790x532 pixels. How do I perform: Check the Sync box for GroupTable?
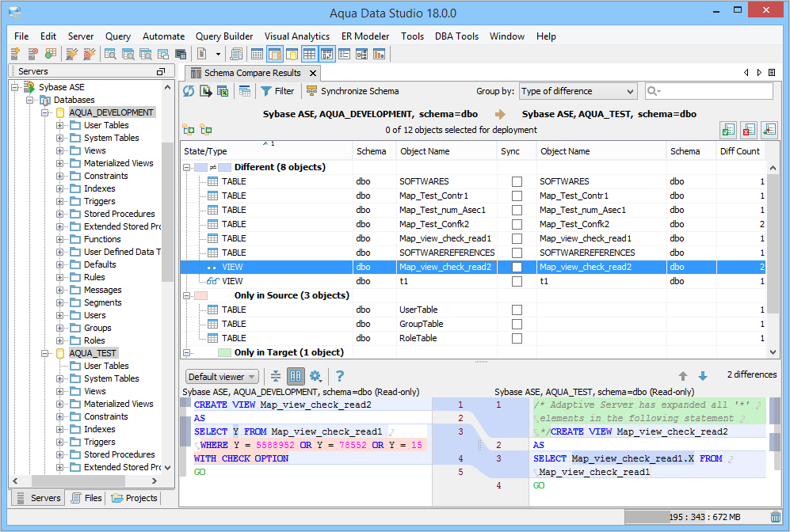coord(517,324)
